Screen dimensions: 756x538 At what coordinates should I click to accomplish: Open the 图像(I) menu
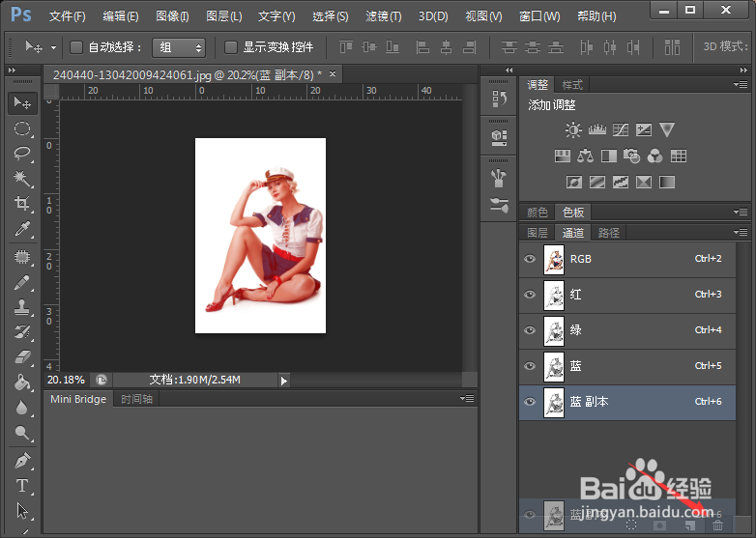click(x=172, y=16)
